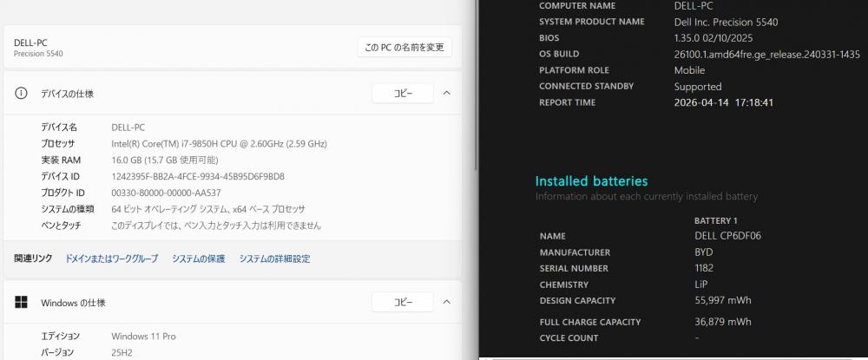Image resolution: width=868 pixels, height=360 pixels.
Task: Select PLATFORM ROLE value Mobile
Action: click(689, 70)
